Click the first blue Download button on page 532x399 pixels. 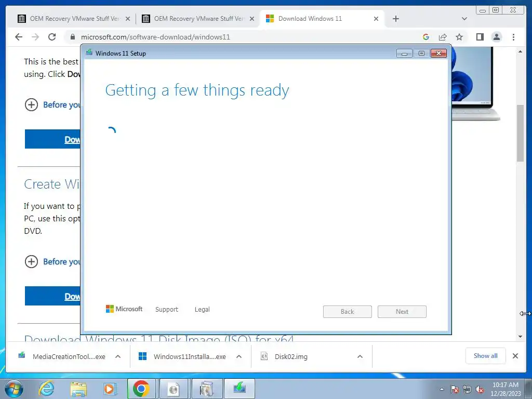tap(52, 139)
